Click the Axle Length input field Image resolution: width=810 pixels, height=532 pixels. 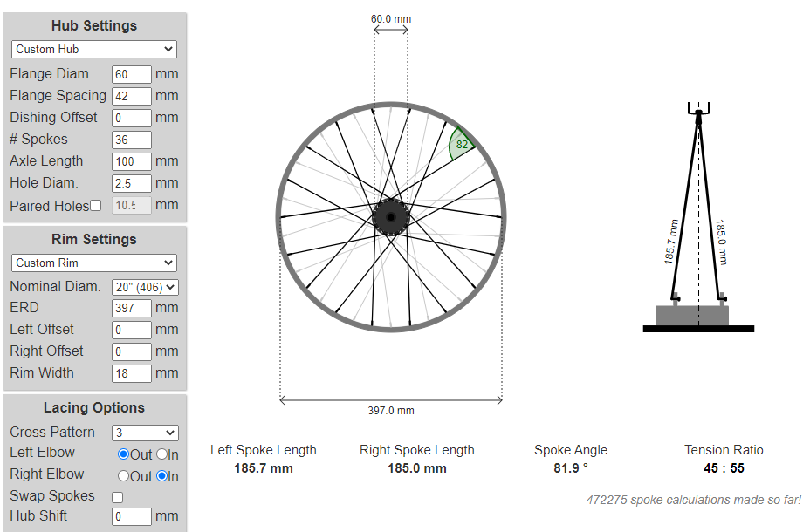click(132, 161)
